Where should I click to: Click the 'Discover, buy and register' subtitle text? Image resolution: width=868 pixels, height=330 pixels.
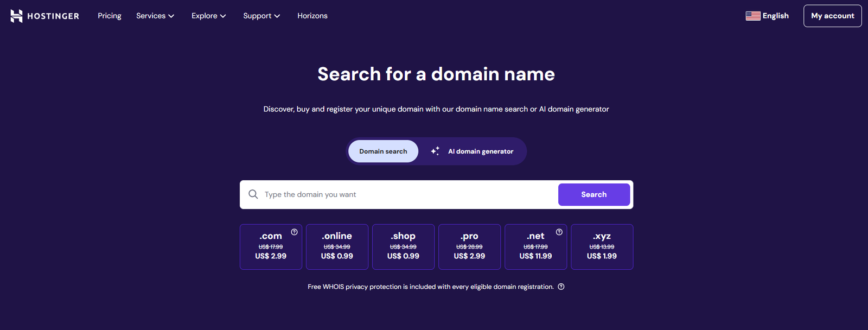tap(436, 109)
